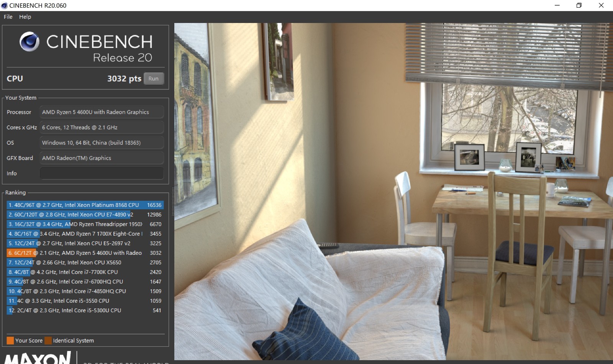Click the 3032 pts CPU score

(x=124, y=79)
